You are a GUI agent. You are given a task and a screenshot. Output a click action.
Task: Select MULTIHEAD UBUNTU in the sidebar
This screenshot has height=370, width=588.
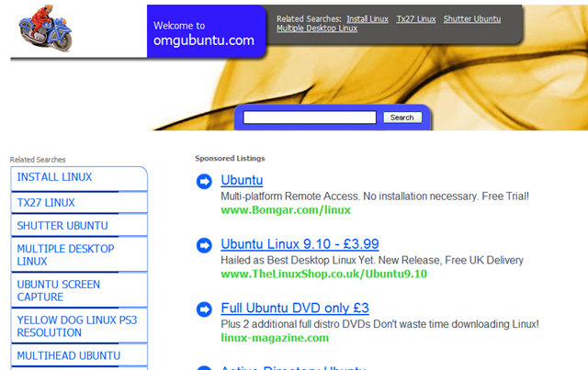coord(79,355)
